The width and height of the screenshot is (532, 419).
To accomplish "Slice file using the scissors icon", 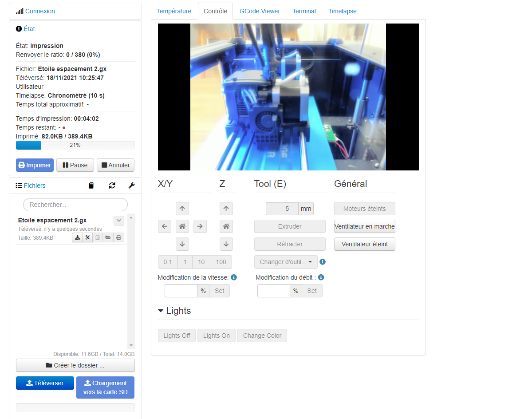I will (87, 237).
